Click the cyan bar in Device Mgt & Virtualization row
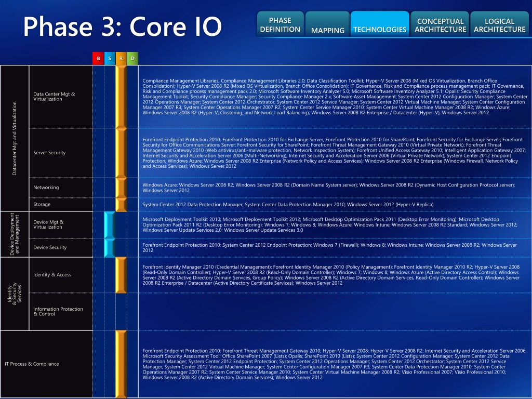 [x=110, y=224]
